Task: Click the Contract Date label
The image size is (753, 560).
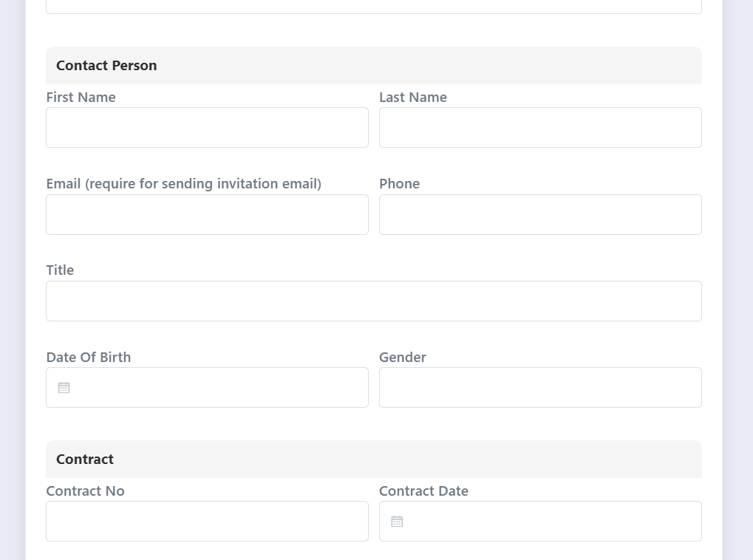Action: (x=423, y=491)
